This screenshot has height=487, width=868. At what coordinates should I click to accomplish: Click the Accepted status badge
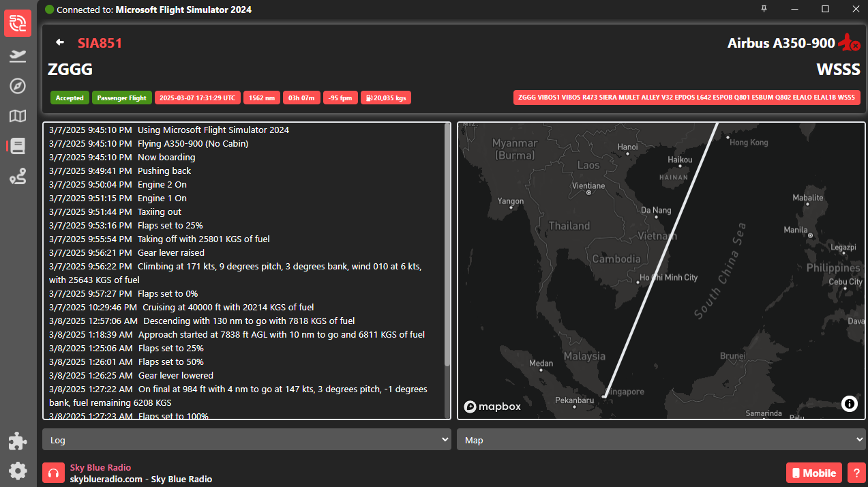70,98
